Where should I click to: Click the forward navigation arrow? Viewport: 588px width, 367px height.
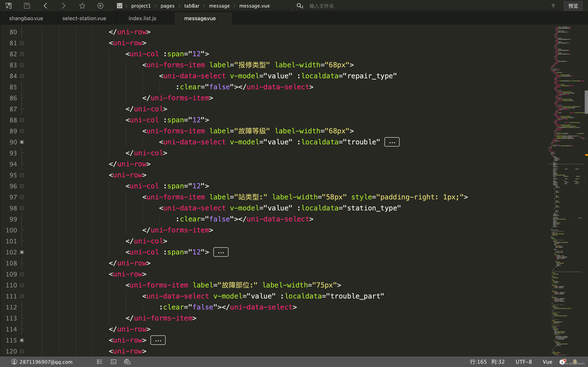coord(63,6)
